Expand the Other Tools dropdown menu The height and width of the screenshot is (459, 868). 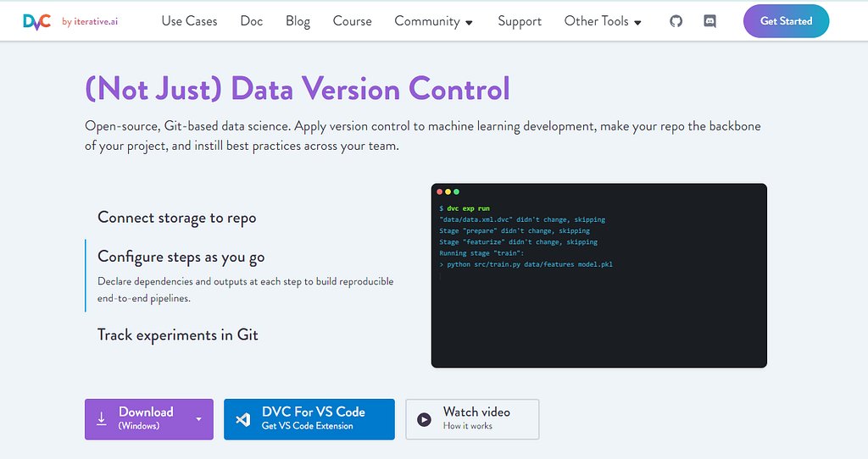coord(603,21)
